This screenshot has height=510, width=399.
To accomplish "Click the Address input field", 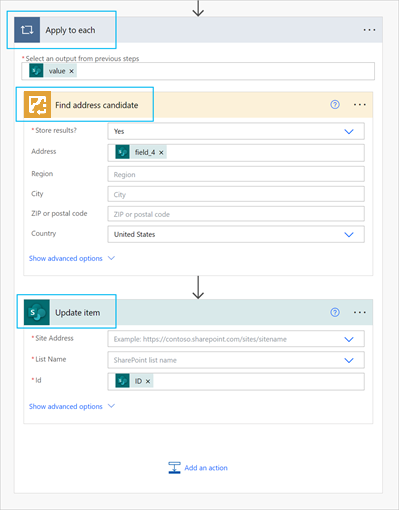I will coord(236,153).
